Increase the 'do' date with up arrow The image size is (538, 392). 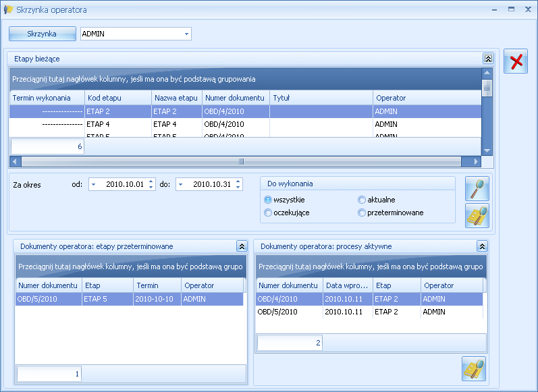click(238, 181)
